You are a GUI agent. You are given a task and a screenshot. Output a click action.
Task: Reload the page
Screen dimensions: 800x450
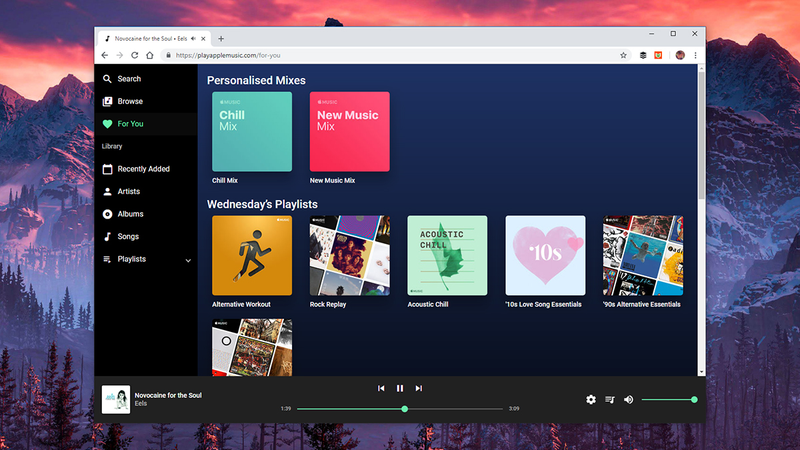[135, 55]
